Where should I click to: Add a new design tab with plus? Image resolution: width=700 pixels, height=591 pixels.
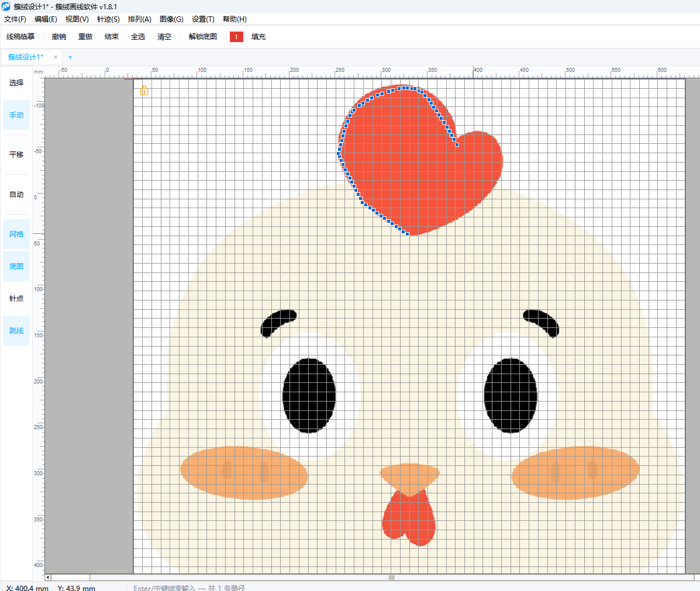click(70, 57)
